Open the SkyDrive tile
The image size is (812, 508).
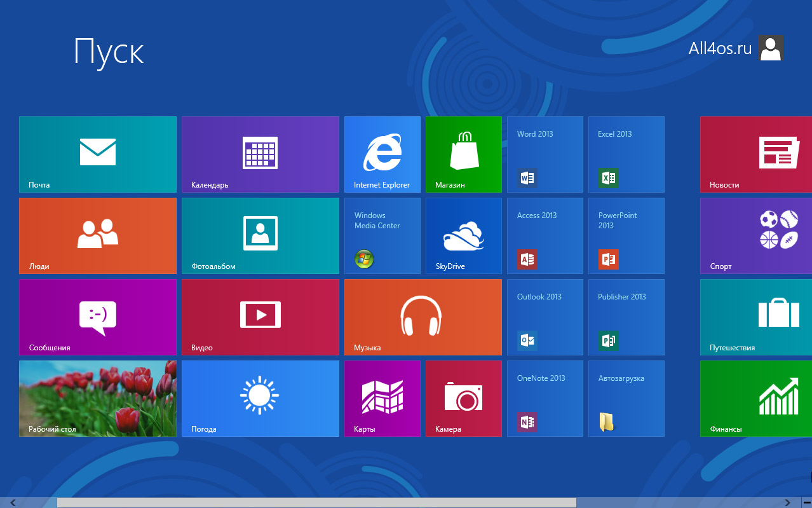click(464, 236)
